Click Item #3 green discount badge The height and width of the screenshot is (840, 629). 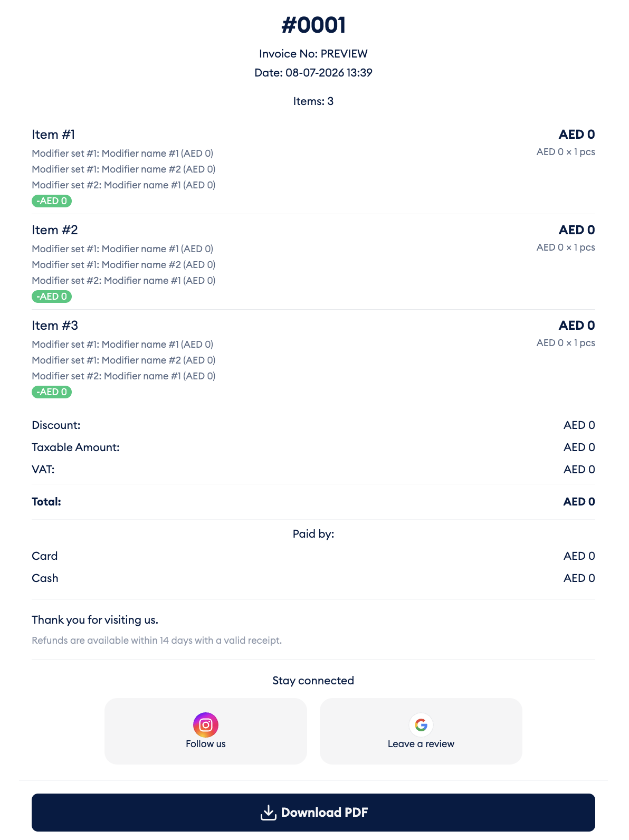pos(52,392)
